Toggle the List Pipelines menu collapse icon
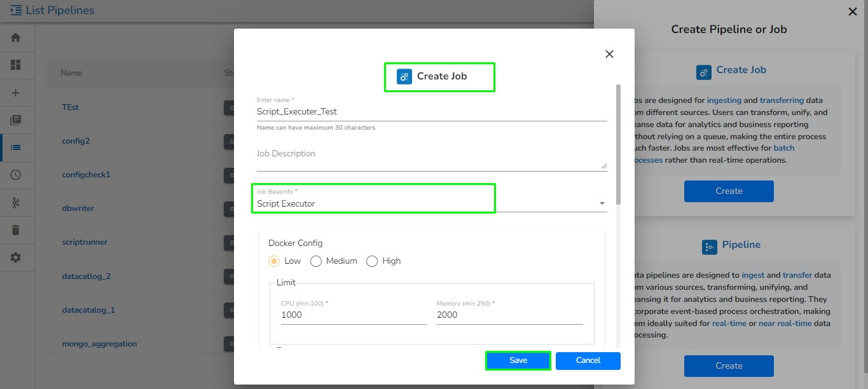Screen dimensions: 868x389 point(17,10)
